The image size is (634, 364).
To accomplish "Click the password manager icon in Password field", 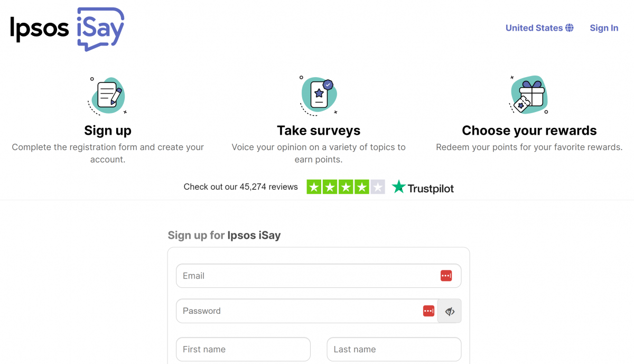I will click(x=428, y=311).
